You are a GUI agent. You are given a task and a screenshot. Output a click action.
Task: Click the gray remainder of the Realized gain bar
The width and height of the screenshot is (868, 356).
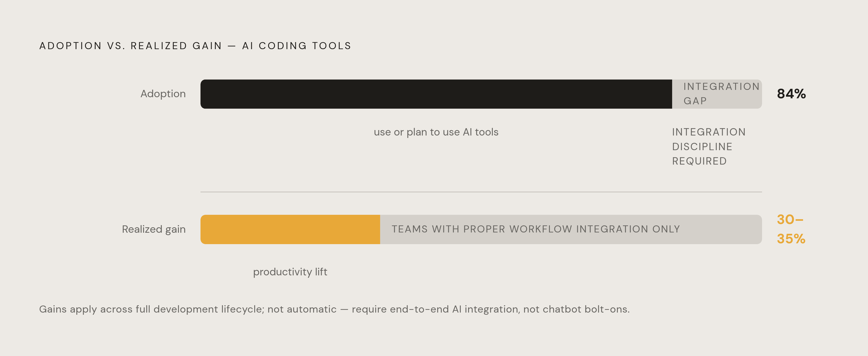click(571, 229)
